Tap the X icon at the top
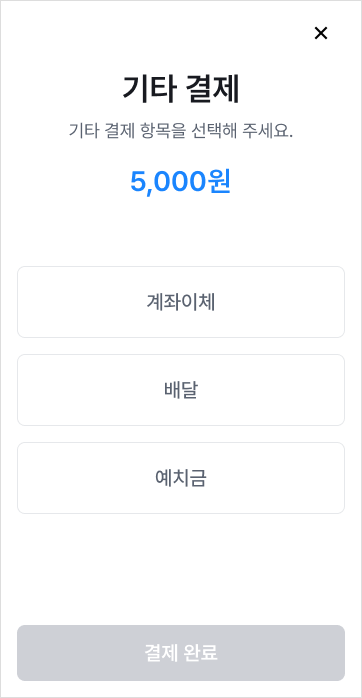 [321, 33]
